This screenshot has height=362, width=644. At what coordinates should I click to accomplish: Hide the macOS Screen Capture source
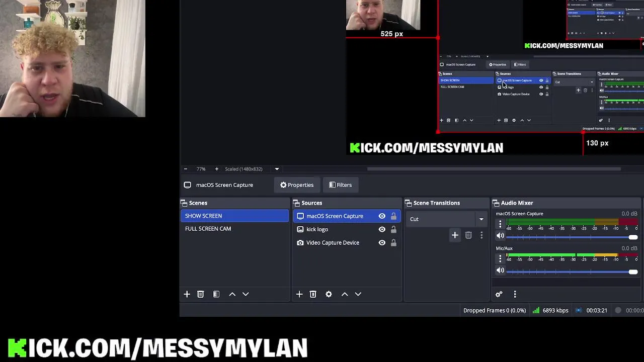pos(382,216)
